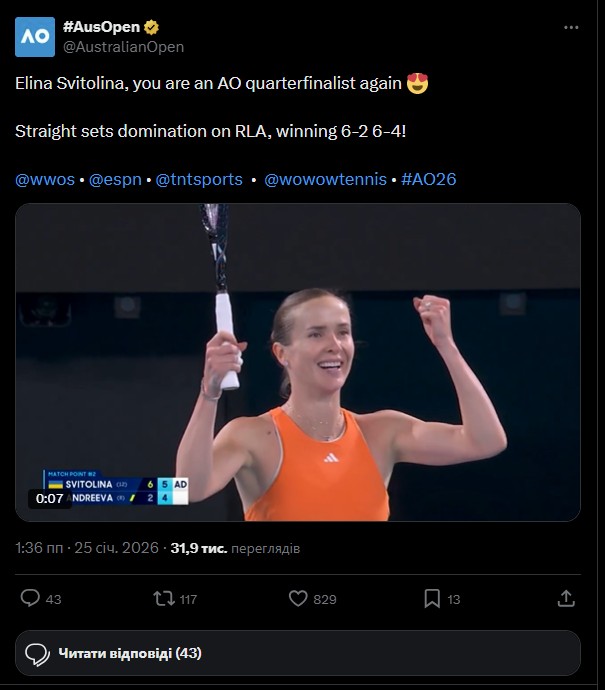605x690 pixels.
Task: Open the #AO26 hashtag
Action: [x=429, y=179]
